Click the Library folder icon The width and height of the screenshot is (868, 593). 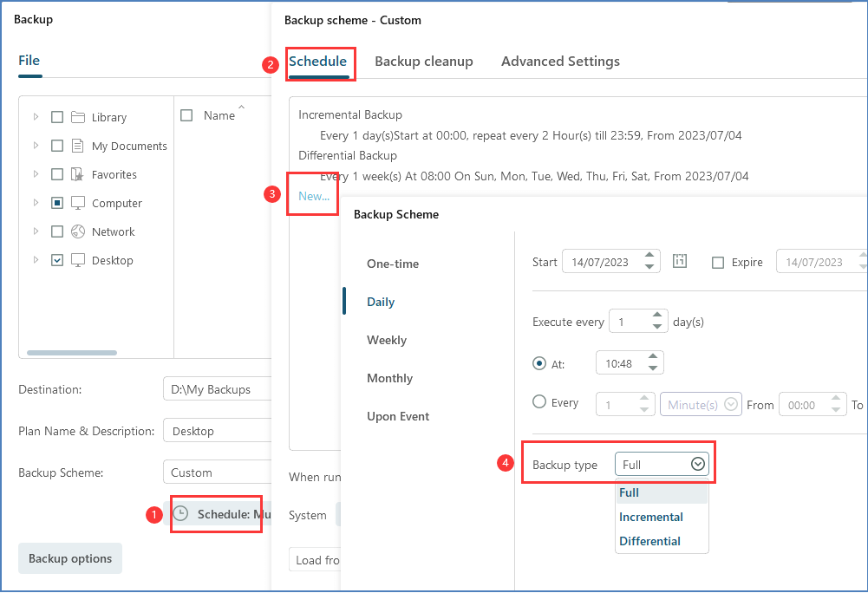[78, 117]
